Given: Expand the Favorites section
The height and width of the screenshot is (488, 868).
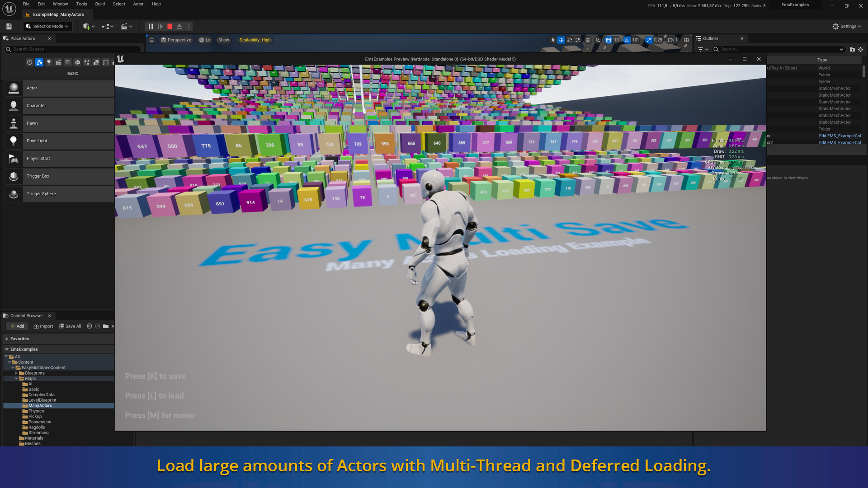Looking at the screenshot, I should pos(7,339).
